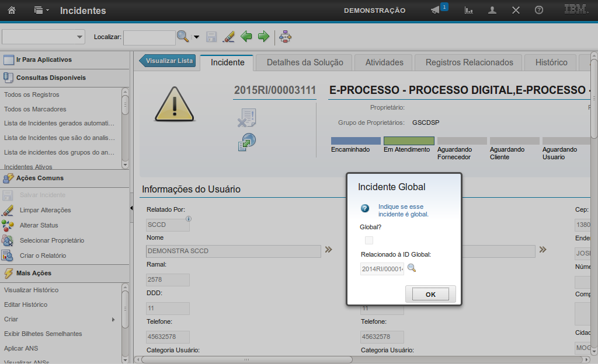This screenshot has height=364, width=598.
Task: Click the Visualizar Lista button
Action: 168,61
